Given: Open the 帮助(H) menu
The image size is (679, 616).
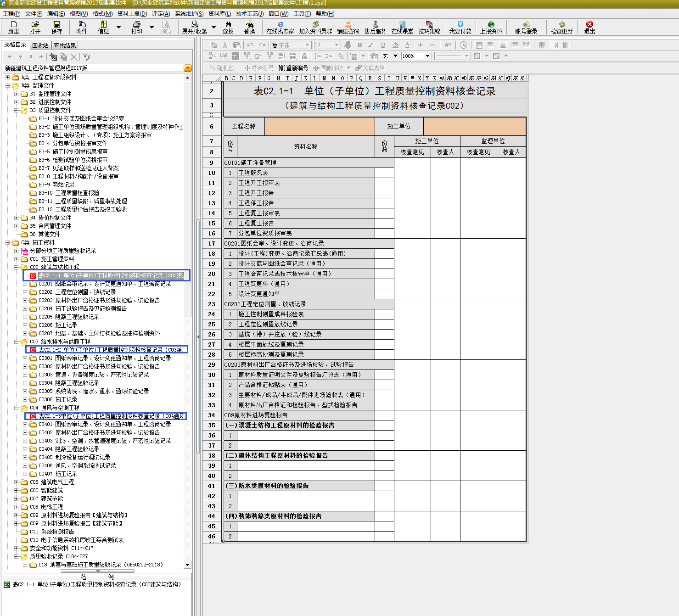Looking at the screenshot, I should pos(325,14).
